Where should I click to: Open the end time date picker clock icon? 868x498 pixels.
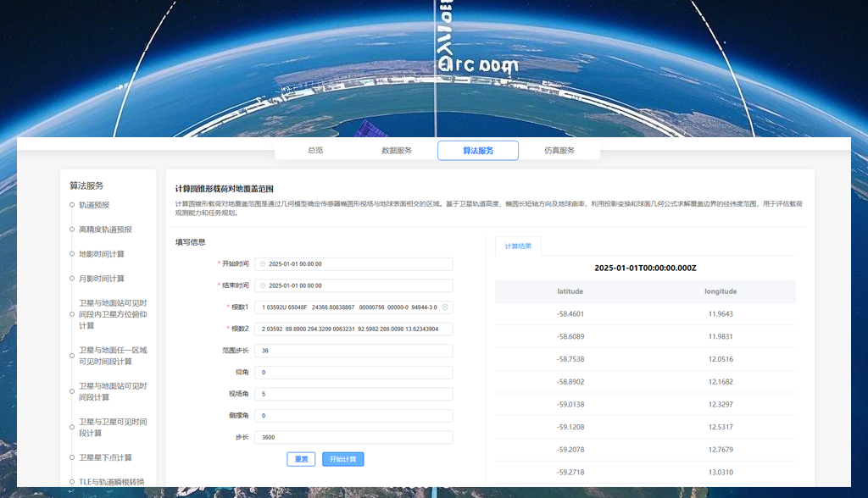[x=264, y=285]
